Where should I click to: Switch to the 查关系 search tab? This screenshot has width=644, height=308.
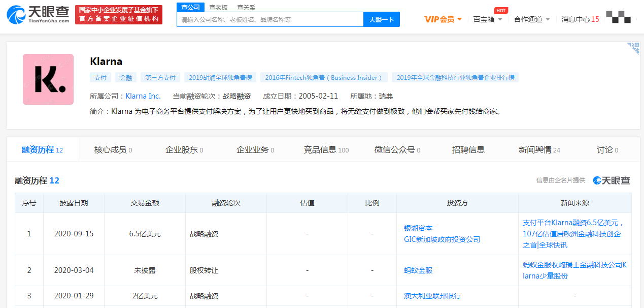(246, 8)
